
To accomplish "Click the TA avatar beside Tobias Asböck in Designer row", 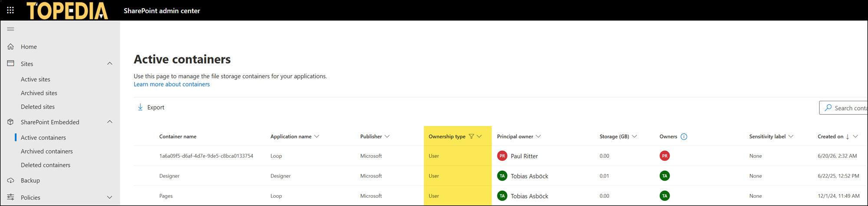I will pos(502,176).
